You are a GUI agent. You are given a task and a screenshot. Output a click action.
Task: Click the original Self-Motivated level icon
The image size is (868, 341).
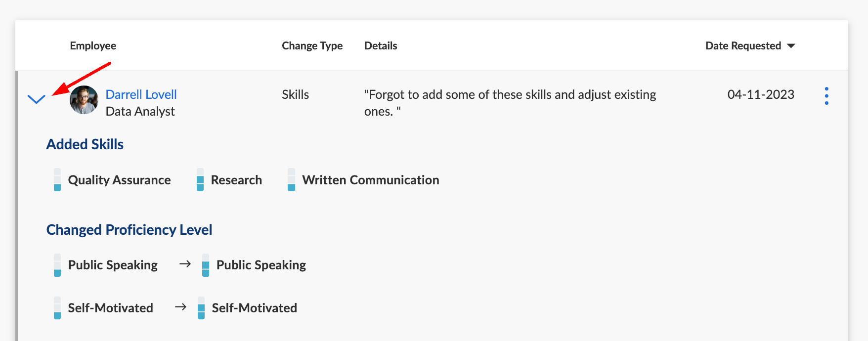57,308
